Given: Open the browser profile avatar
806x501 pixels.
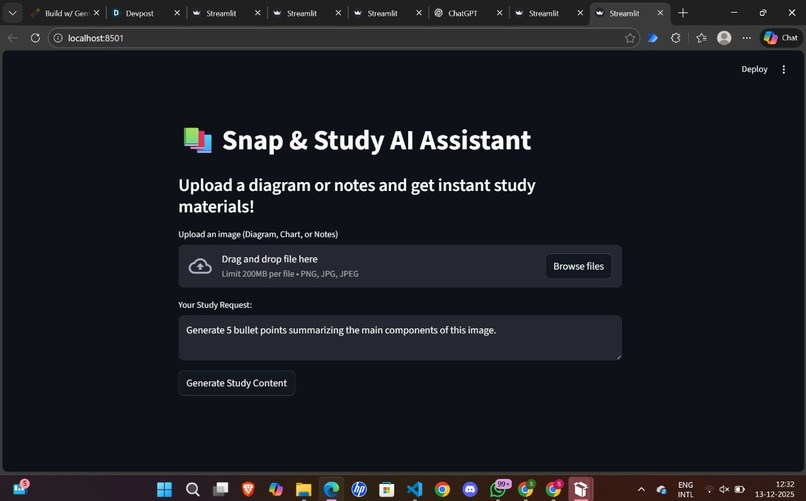Looking at the screenshot, I should pyautogui.click(x=724, y=38).
